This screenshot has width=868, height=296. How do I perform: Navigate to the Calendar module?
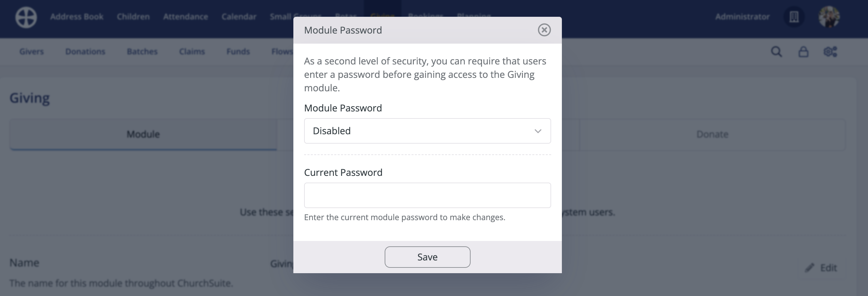(239, 16)
